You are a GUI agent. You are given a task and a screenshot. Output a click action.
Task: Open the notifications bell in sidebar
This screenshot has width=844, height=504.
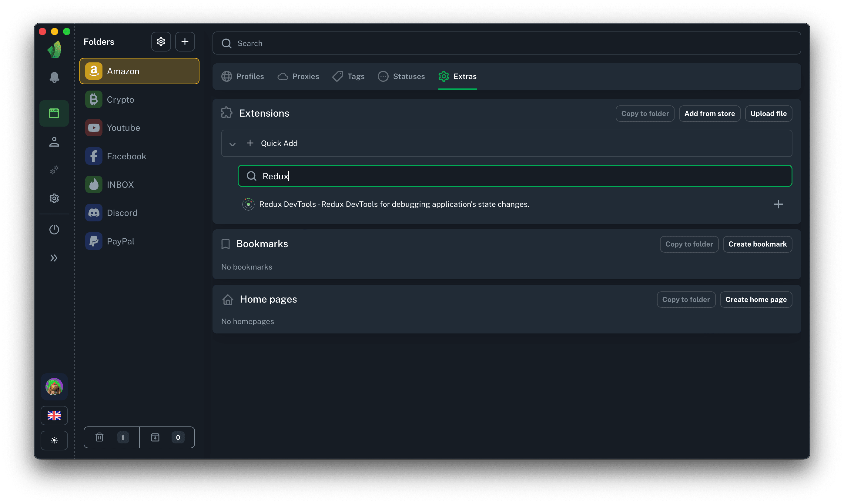[x=54, y=78]
